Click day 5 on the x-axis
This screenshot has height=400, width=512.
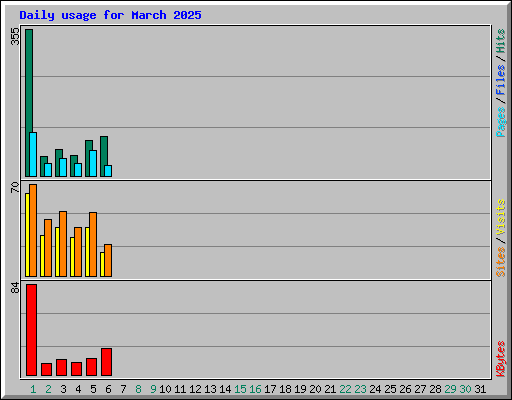click(93, 389)
